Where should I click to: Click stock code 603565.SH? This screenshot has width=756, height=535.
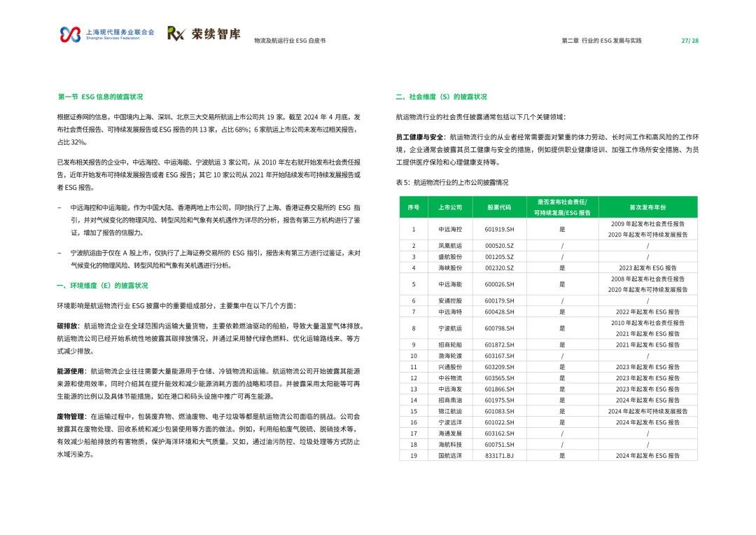[499, 378]
